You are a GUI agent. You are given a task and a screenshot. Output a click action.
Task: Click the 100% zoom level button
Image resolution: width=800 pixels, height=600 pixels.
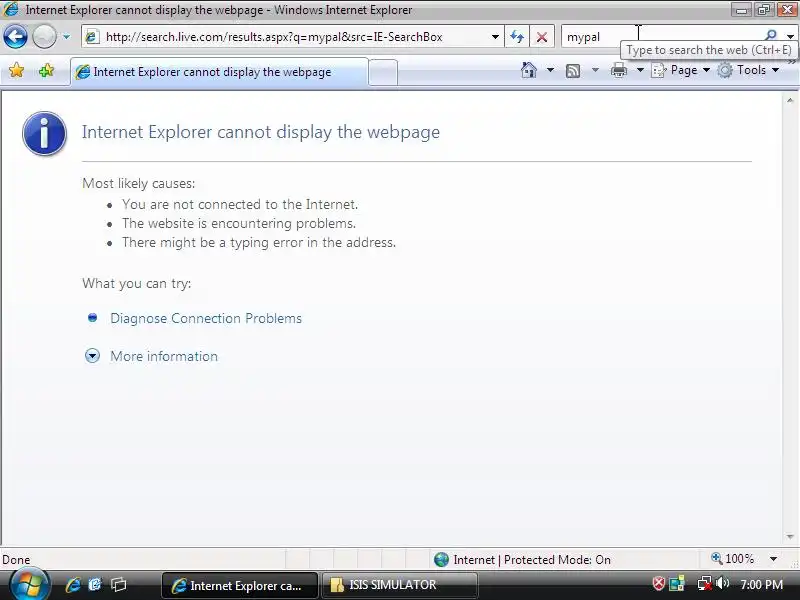733,559
